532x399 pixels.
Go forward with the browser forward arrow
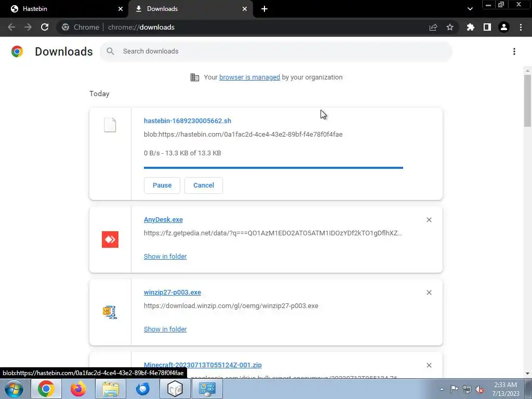28,27
